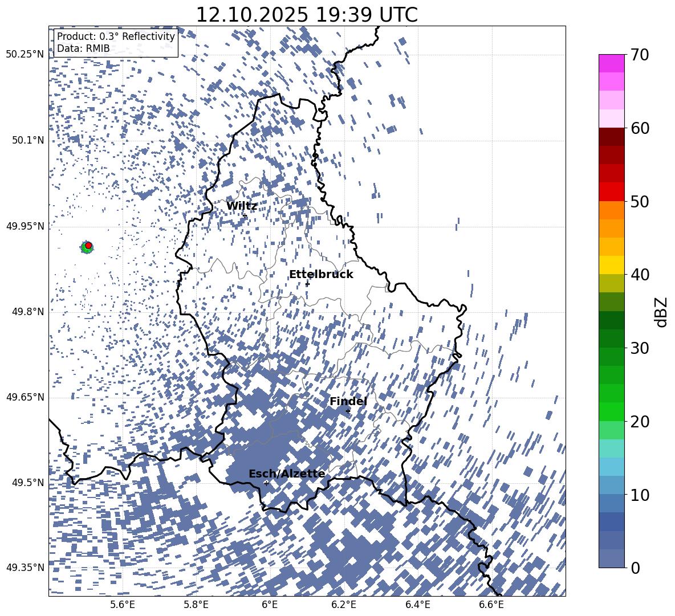Click the 5.8°E longitude label
This screenshot has width=675, height=616.
pyautogui.click(x=196, y=605)
